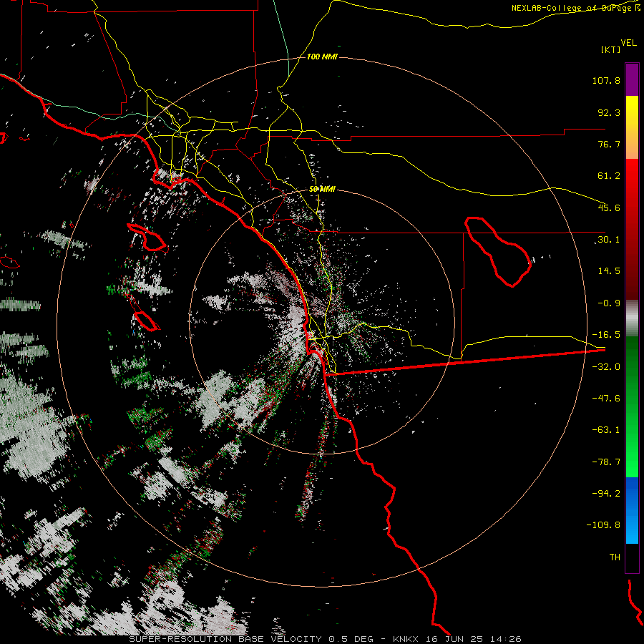Click the 30.1 velocity scale value

point(609,240)
